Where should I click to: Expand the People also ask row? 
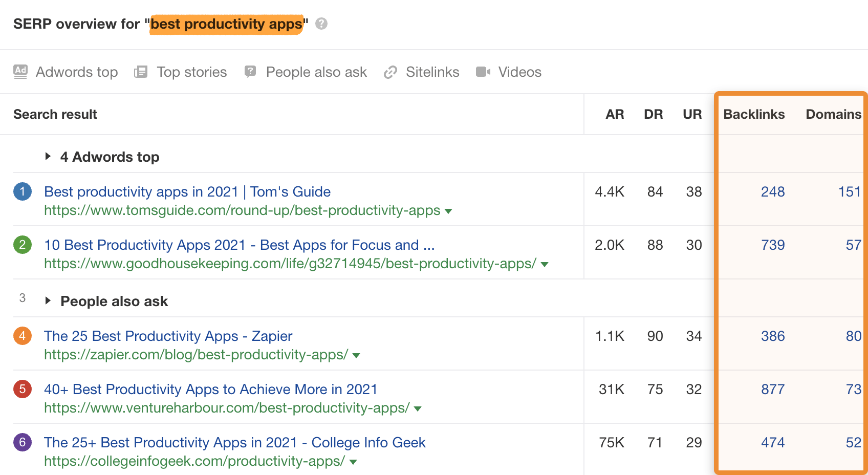point(48,300)
